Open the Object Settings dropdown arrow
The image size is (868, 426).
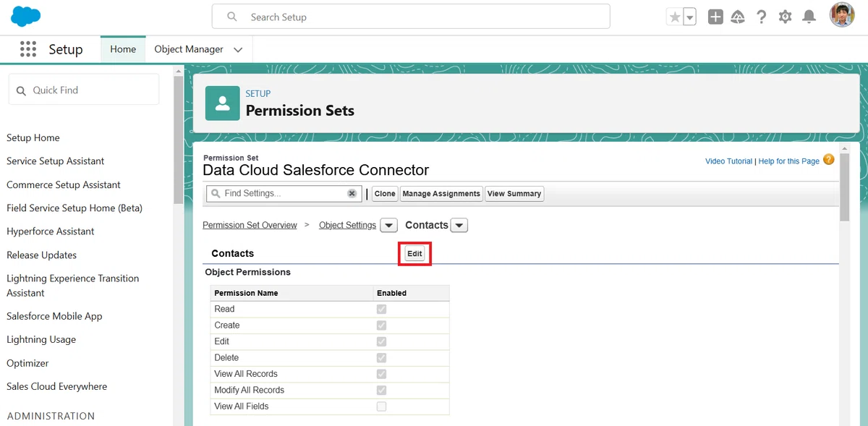click(389, 226)
